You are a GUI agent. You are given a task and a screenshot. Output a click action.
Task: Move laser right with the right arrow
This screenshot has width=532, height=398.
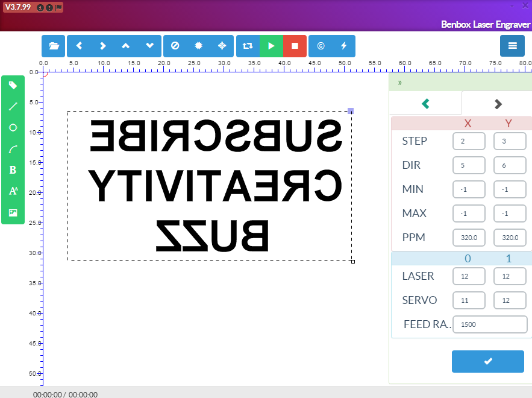point(103,46)
